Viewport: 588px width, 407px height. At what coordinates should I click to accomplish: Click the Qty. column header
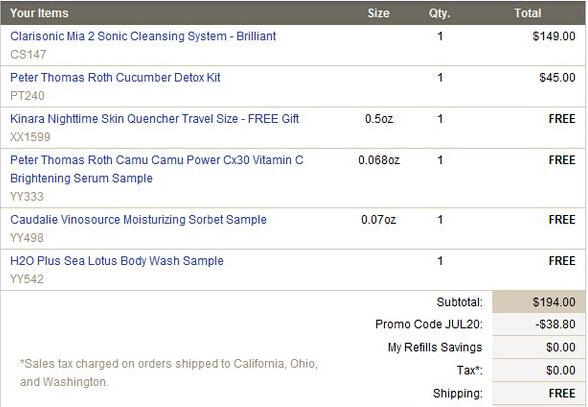tap(440, 13)
